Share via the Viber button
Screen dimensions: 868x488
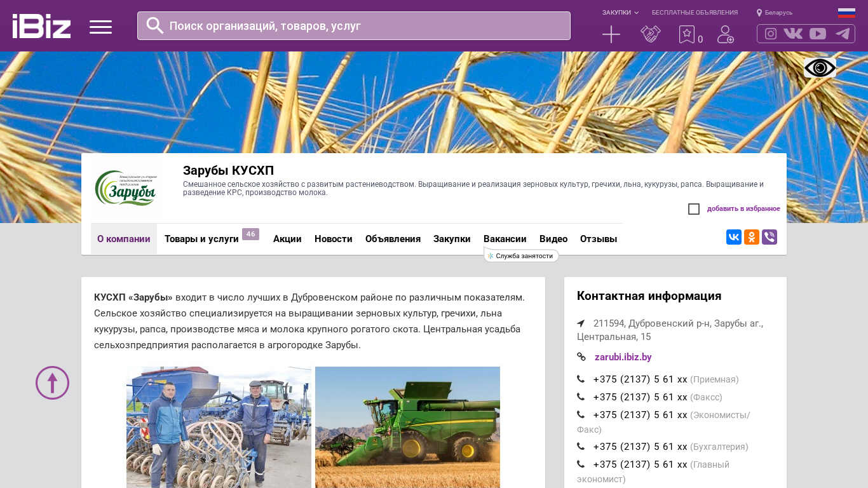tap(770, 237)
